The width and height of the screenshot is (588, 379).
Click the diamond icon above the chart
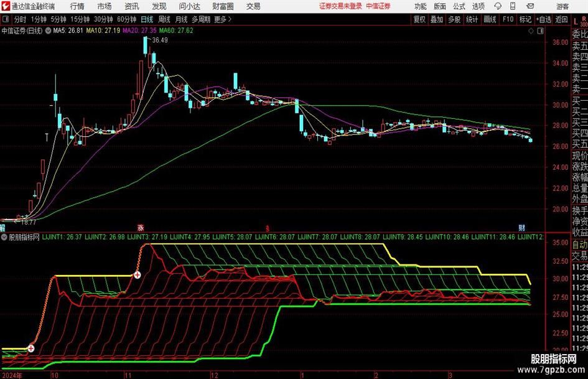point(531,31)
